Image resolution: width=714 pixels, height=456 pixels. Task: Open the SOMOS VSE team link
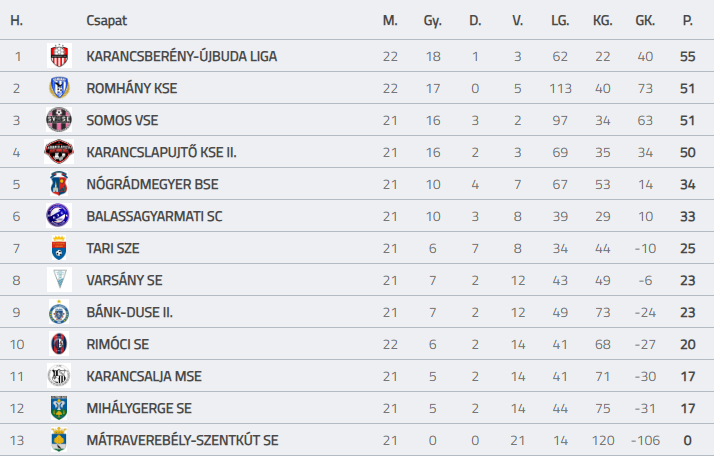click(x=122, y=120)
